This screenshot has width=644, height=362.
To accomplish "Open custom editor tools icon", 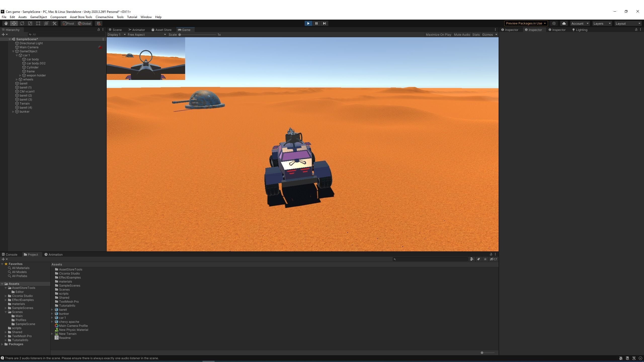I will [x=54, y=23].
